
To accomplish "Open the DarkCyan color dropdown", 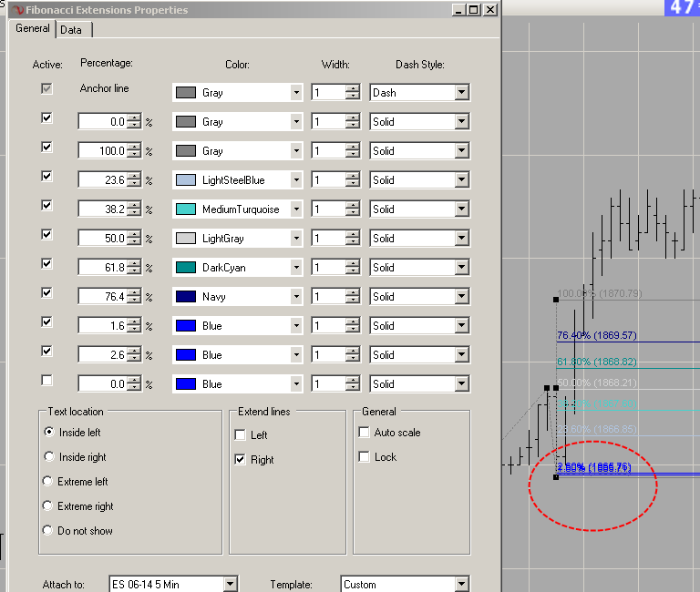I will tap(296, 268).
